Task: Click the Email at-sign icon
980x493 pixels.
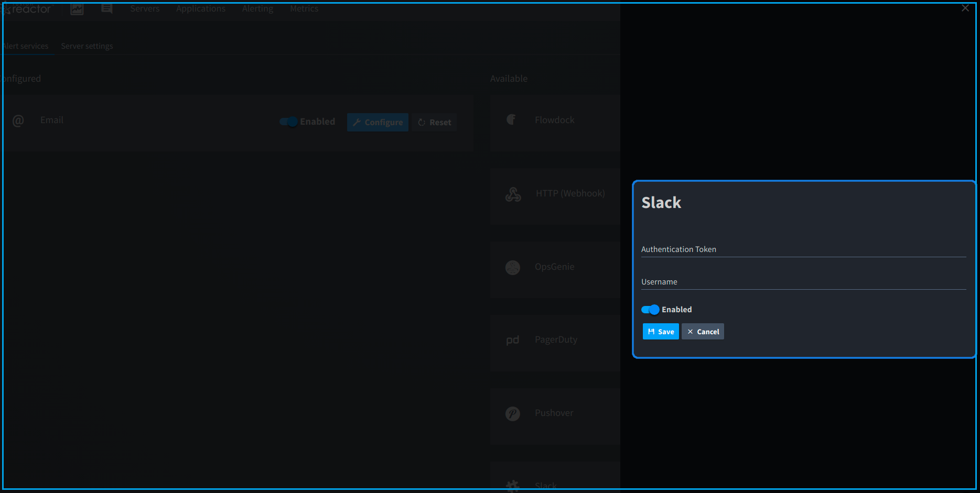Action: (18, 121)
